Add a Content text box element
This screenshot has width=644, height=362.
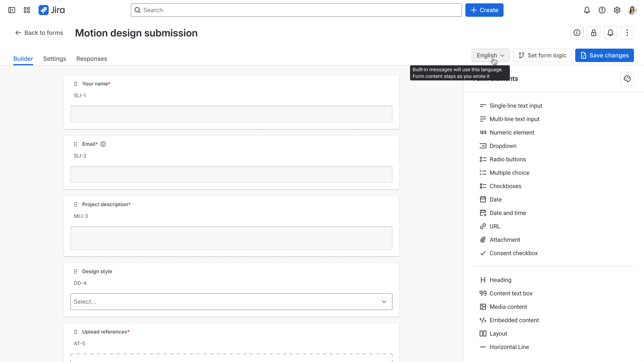pos(506,293)
